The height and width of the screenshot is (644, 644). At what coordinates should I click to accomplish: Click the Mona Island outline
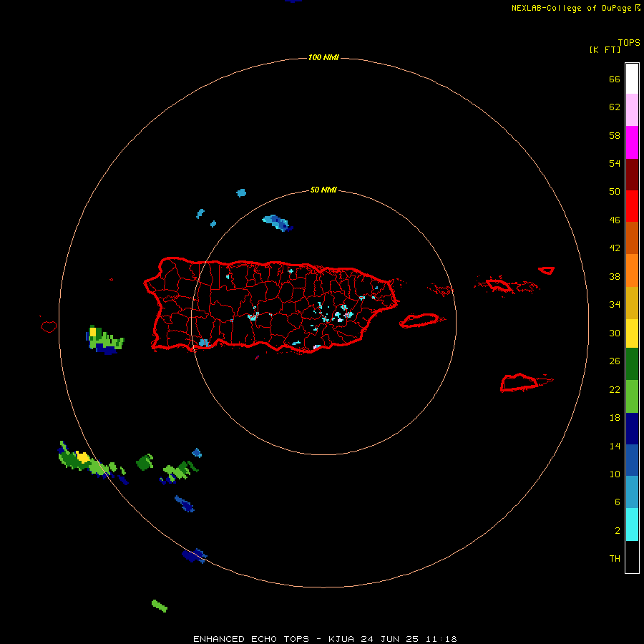click(x=49, y=326)
